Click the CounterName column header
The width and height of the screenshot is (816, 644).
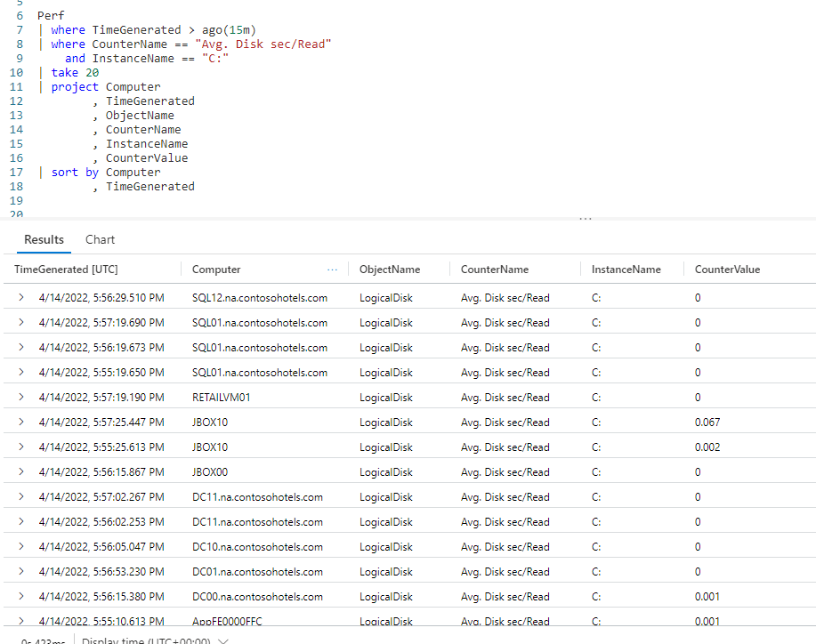coord(494,270)
